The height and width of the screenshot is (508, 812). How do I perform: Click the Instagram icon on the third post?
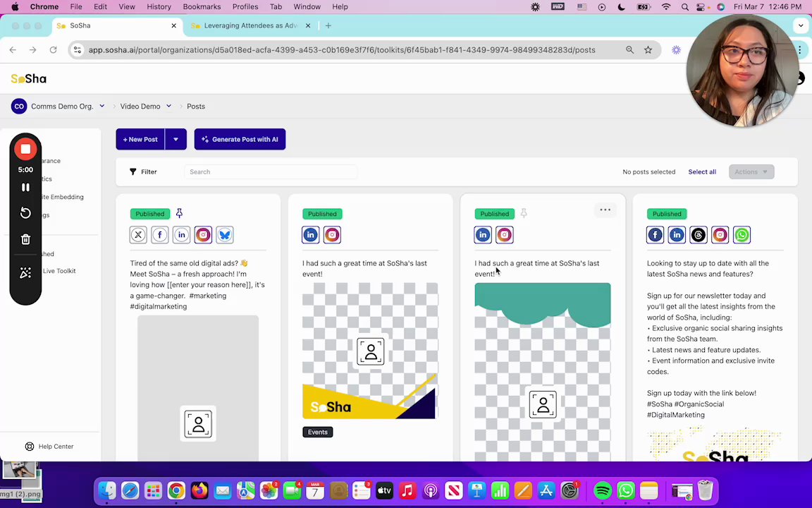[x=505, y=235]
